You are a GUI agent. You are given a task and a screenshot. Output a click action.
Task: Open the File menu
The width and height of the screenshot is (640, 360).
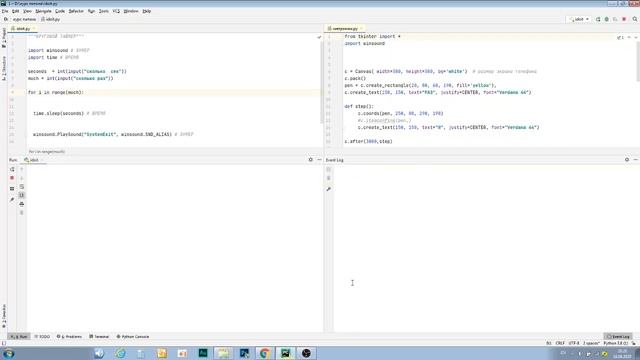[5, 11]
